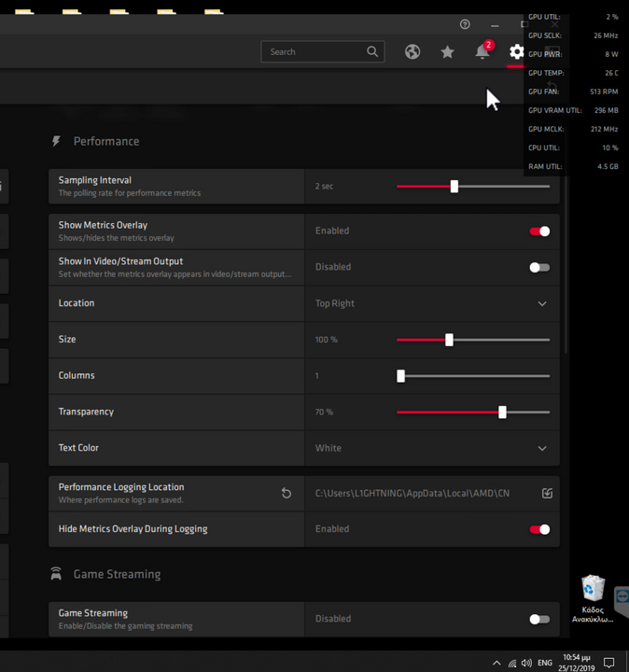Open the help question mark icon

pos(465,24)
